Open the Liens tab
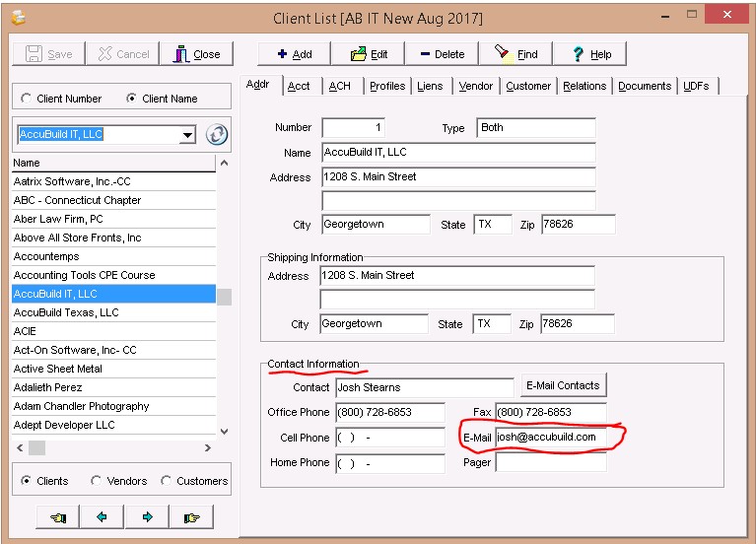756x544 pixels. point(430,86)
